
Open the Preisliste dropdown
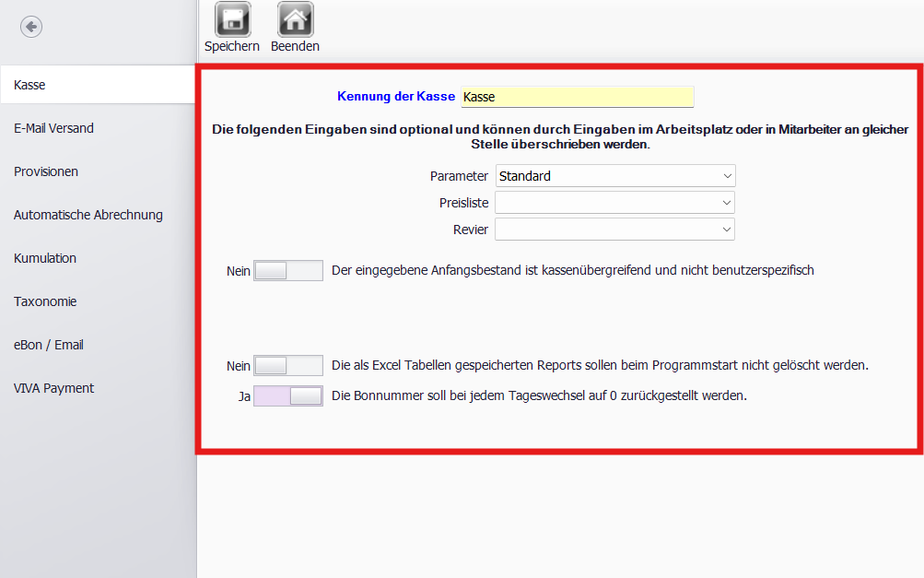[x=615, y=203]
